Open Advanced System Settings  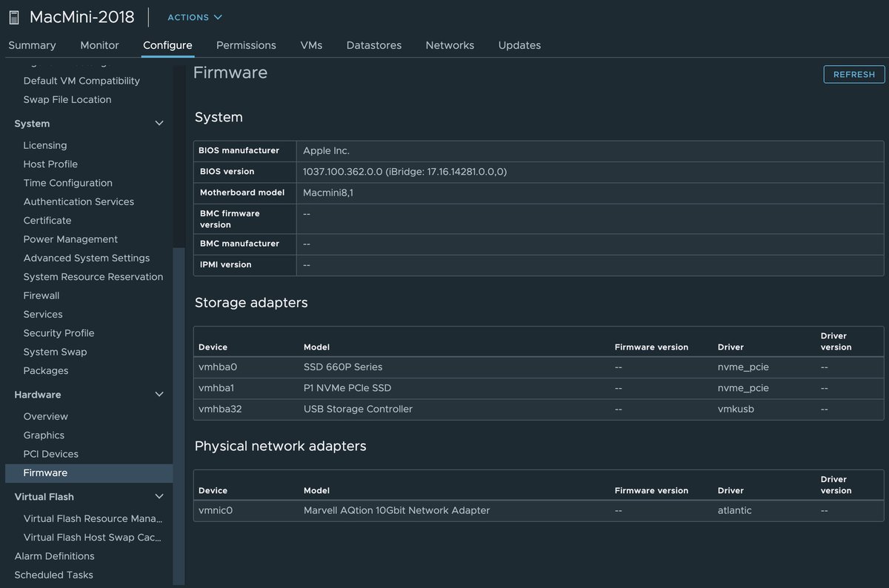[87, 258]
